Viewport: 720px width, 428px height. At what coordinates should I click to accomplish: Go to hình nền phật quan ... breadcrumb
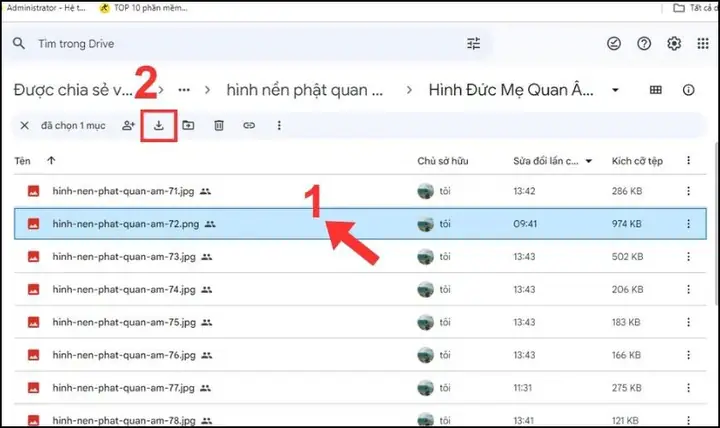[304, 90]
